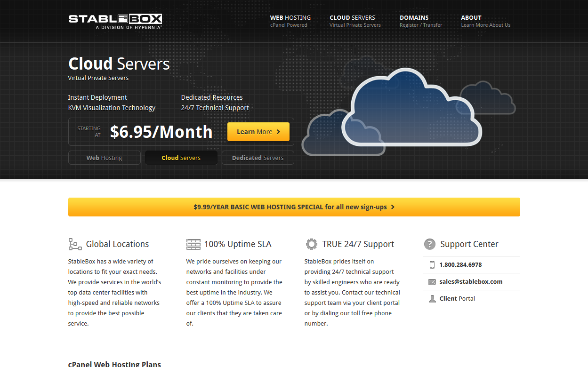Click the Instant Deployment feature text

pos(97,97)
